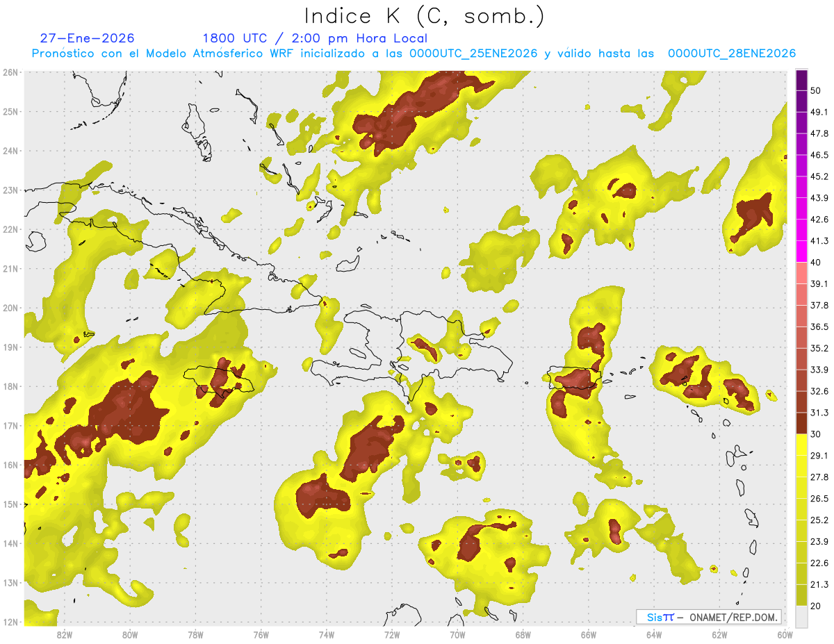This screenshot has height=644, width=834.
Task: Select the '76W' longitude label
Action: (x=261, y=634)
